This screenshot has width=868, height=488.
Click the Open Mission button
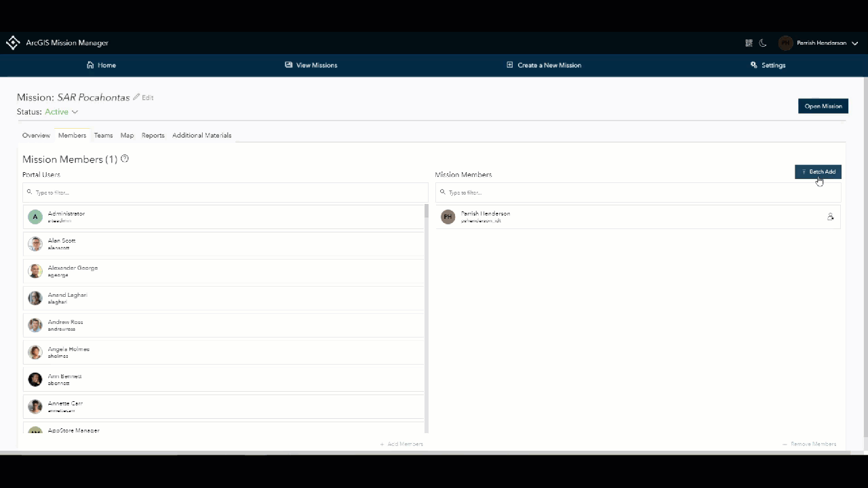click(x=823, y=106)
